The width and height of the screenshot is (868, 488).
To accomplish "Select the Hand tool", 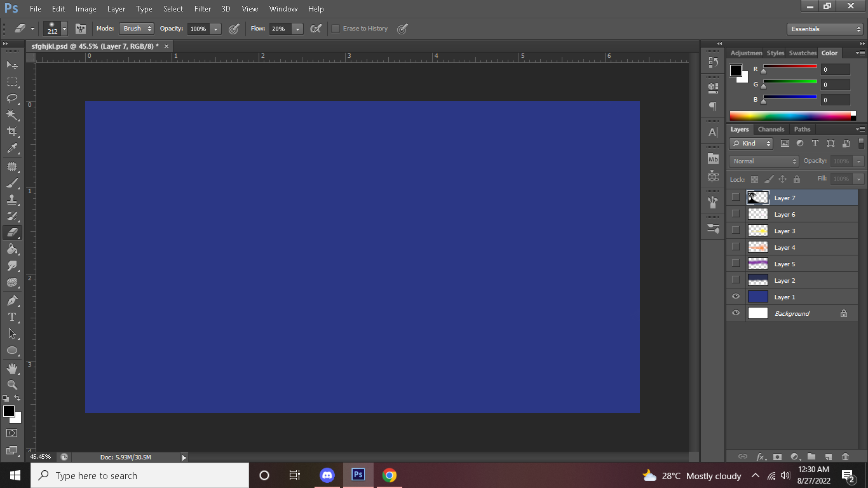I will tap(12, 368).
